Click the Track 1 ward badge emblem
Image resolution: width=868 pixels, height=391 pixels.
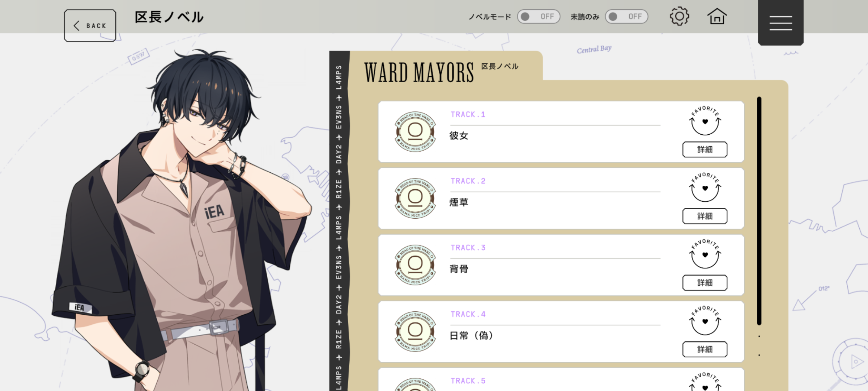pyautogui.click(x=415, y=132)
